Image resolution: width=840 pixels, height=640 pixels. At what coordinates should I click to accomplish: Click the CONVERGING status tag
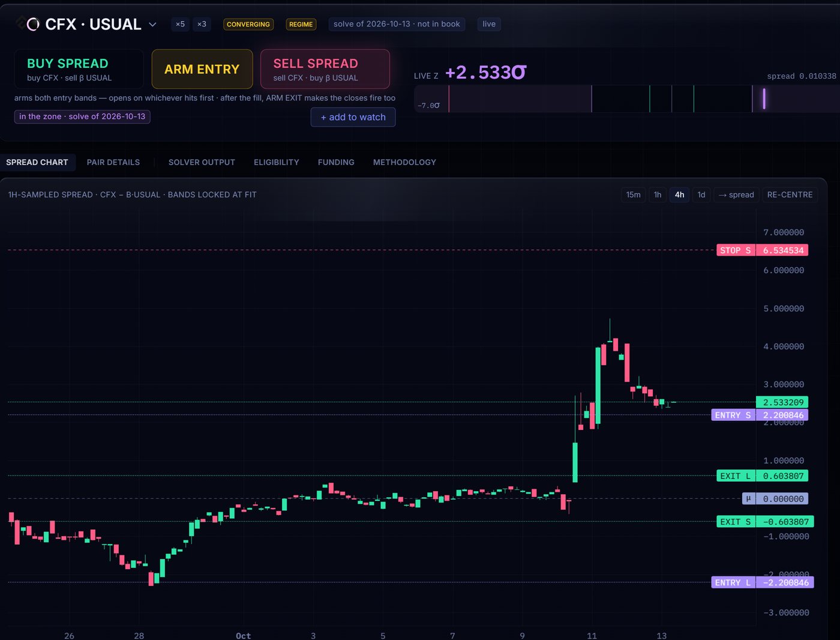click(248, 25)
